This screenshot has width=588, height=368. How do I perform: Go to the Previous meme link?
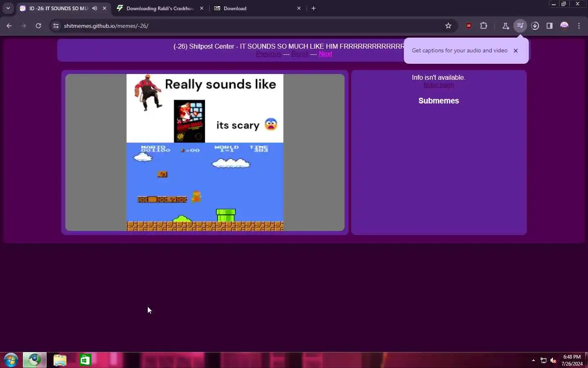point(268,54)
